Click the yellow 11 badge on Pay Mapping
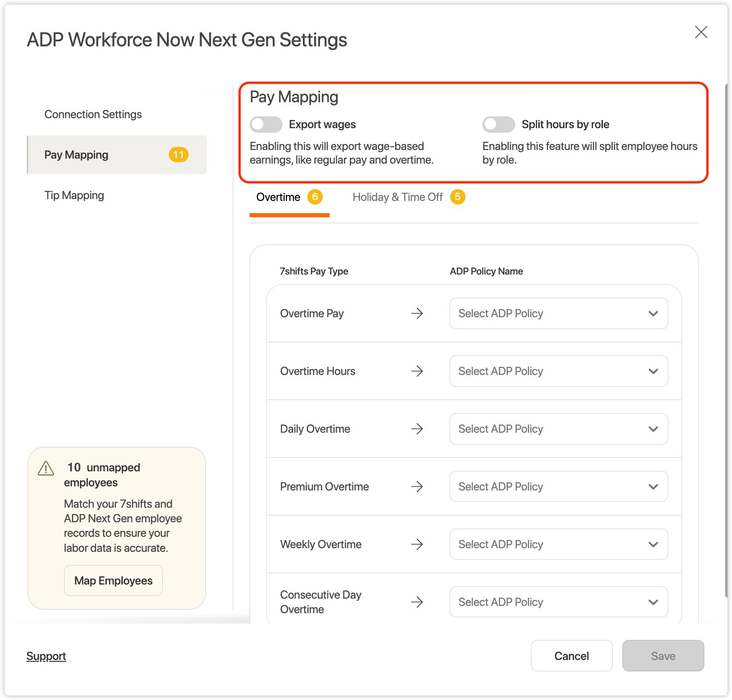The image size is (732, 700). (178, 155)
